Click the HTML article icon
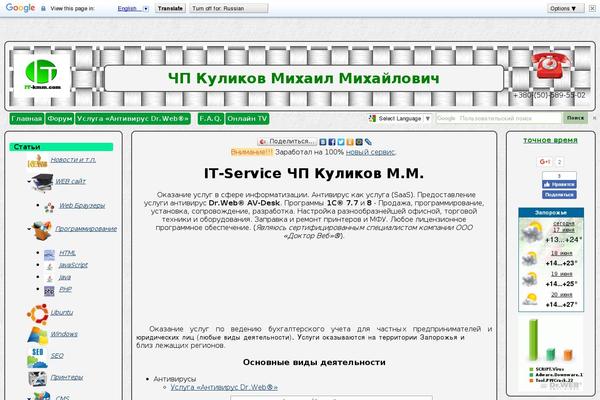The height and width of the screenshot is (400, 600). click(49, 254)
